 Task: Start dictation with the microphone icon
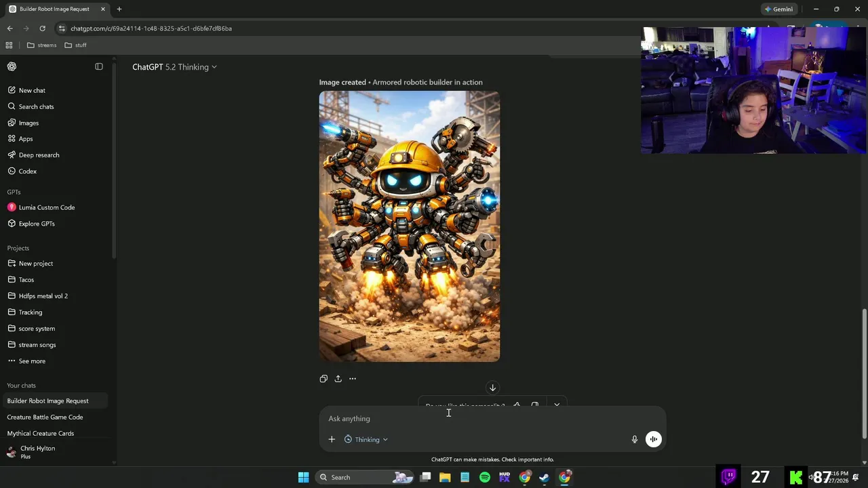point(635,439)
